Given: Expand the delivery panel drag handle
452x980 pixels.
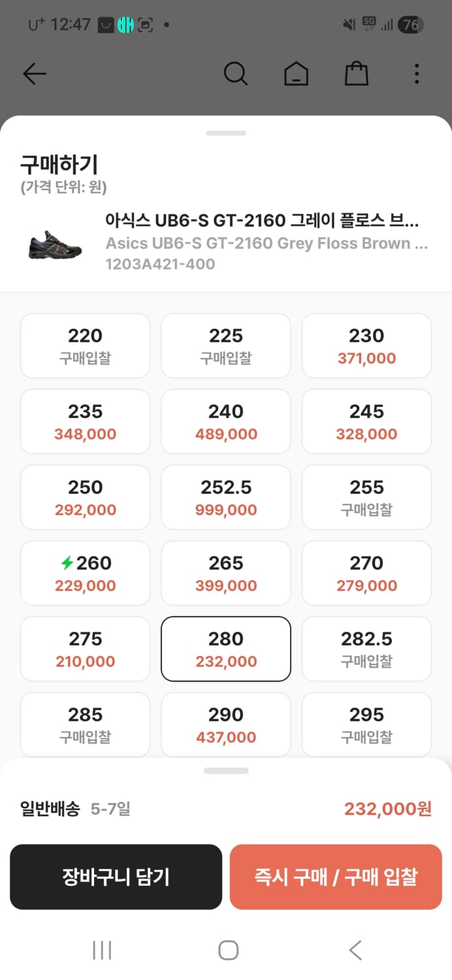Looking at the screenshot, I should tap(226, 771).
